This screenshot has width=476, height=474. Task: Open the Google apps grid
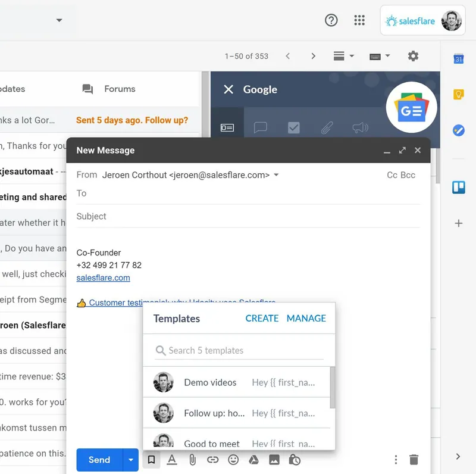[359, 20]
